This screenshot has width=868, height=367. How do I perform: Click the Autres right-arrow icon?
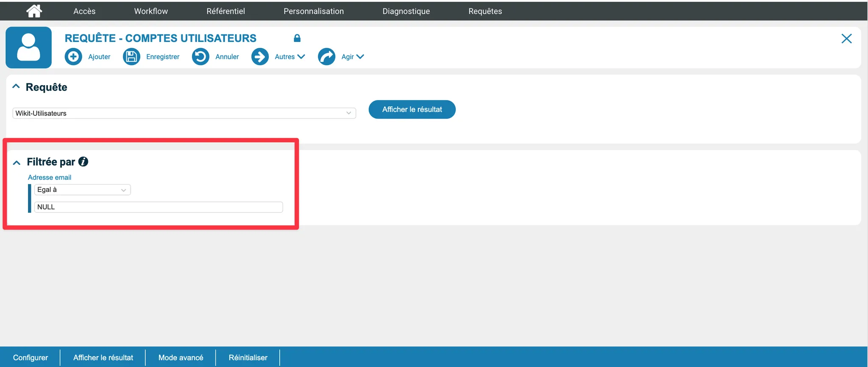tap(260, 57)
